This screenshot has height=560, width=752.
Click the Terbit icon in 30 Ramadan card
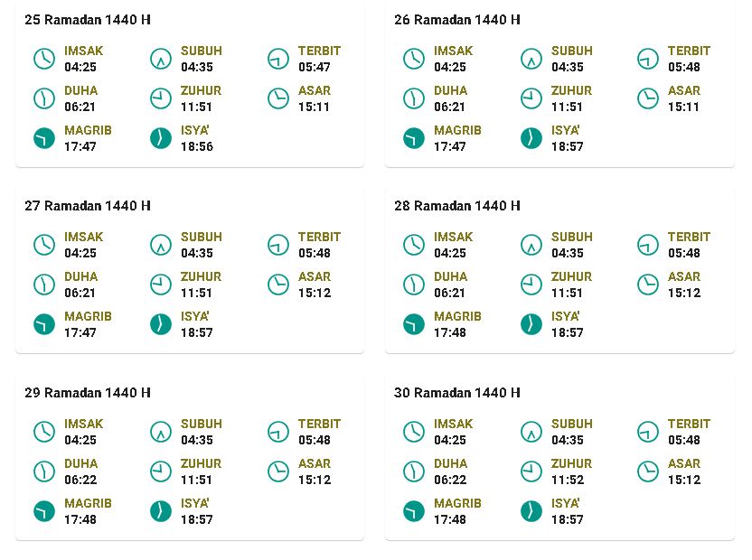[x=648, y=432]
